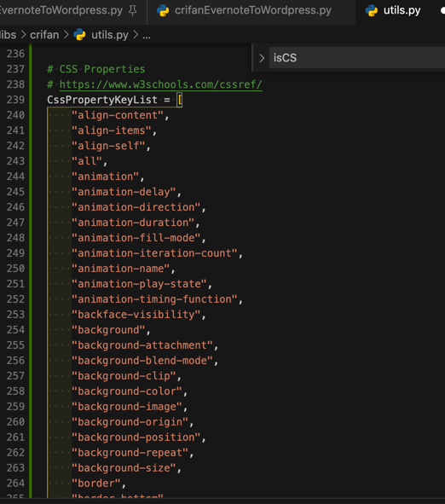
Task: Click the "animation-duration" string
Action: (x=133, y=223)
